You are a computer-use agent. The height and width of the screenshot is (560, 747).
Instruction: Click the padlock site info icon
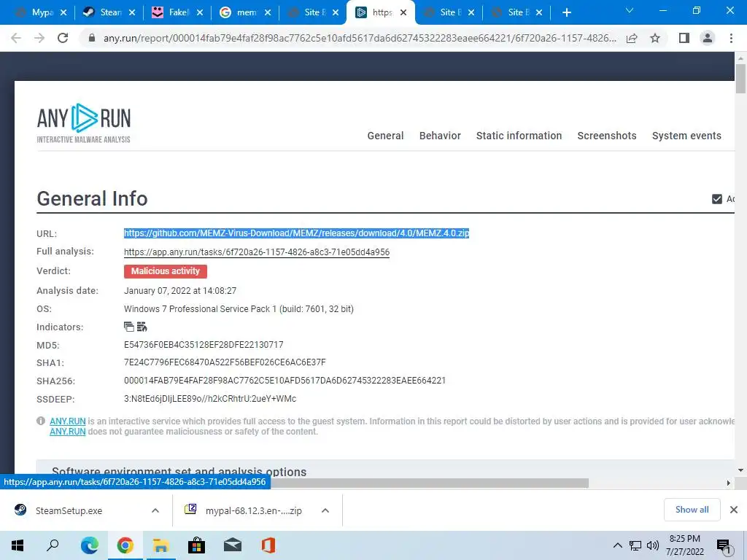[x=92, y=38]
